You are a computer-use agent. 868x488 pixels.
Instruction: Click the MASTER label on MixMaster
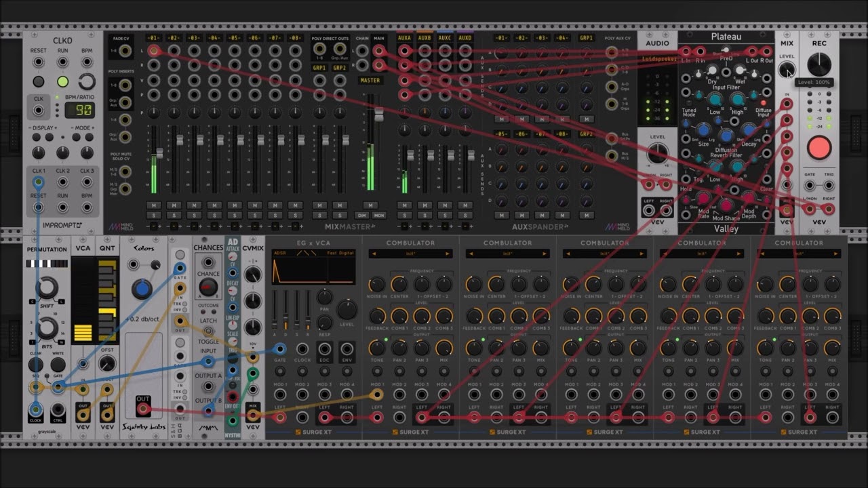(x=370, y=80)
